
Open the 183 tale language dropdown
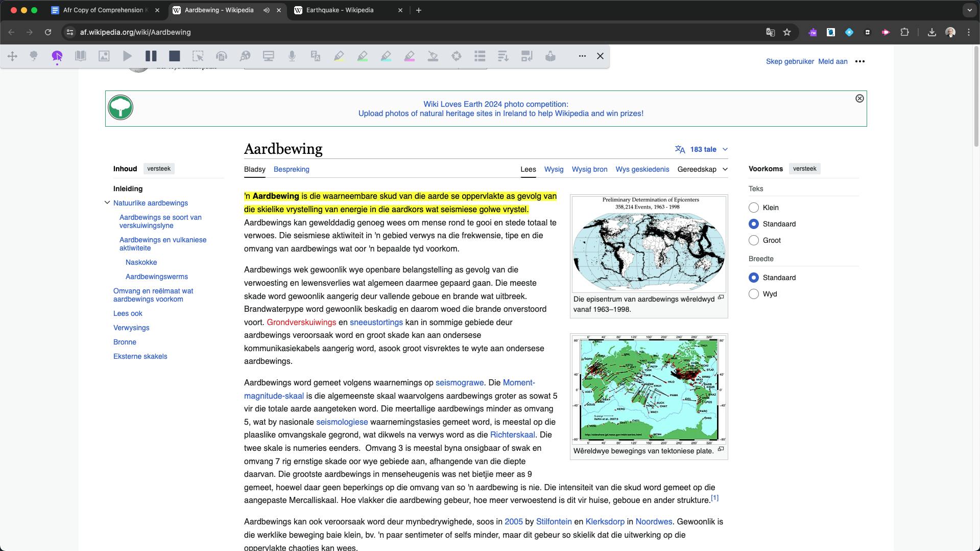click(x=702, y=149)
